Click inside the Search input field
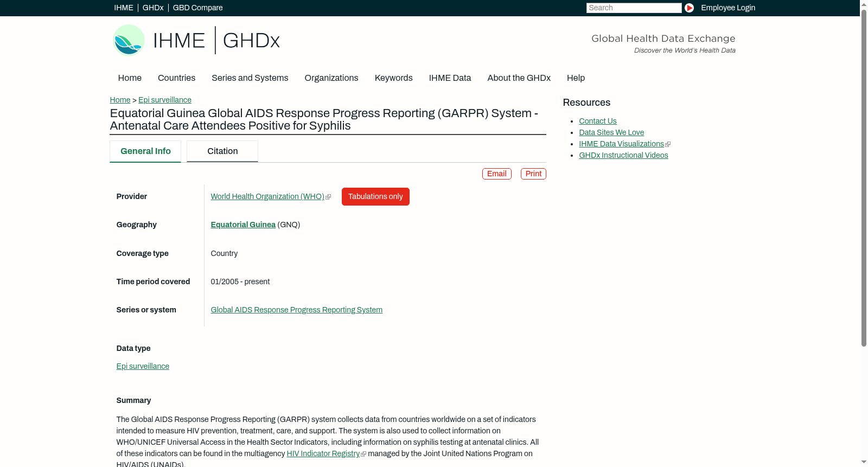Screen dimensions: 868x467 tap(634, 8)
